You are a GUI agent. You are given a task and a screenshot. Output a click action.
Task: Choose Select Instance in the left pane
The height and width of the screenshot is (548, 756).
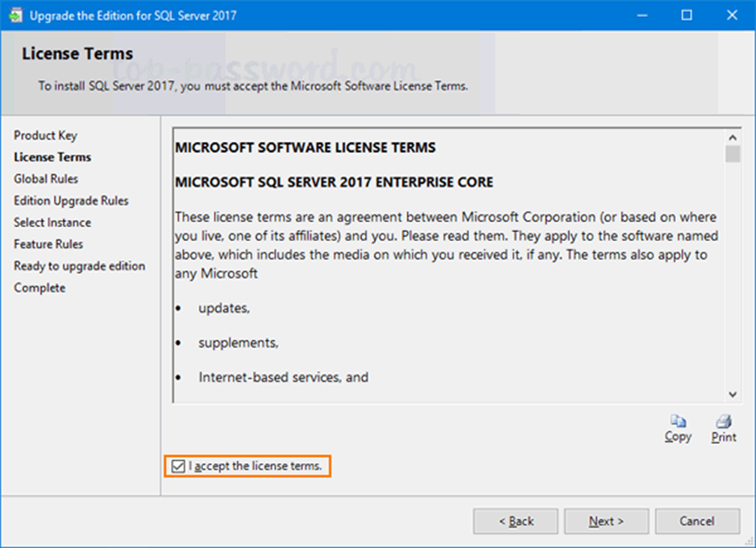52,222
